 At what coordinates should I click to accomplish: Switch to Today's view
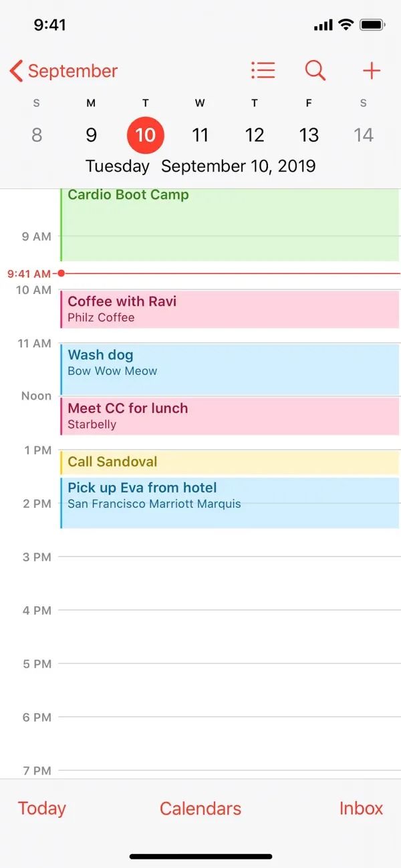pyautogui.click(x=41, y=809)
